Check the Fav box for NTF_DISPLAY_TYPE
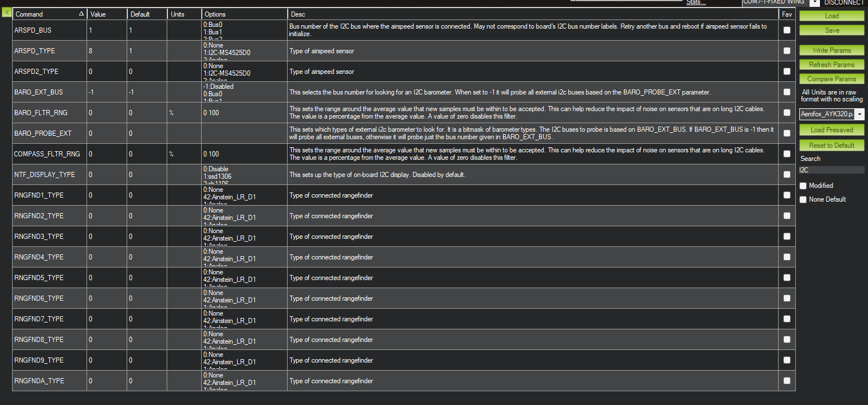The height and width of the screenshot is (405, 868). click(787, 175)
